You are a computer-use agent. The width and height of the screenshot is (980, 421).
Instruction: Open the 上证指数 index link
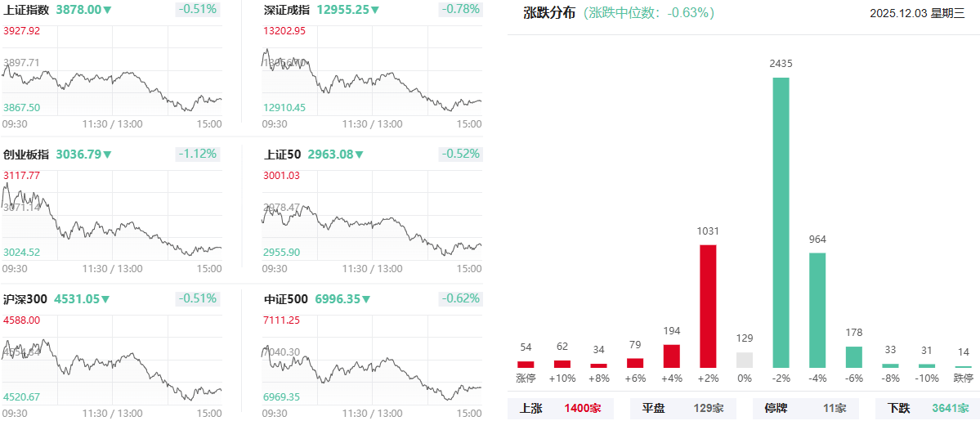click(26, 10)
